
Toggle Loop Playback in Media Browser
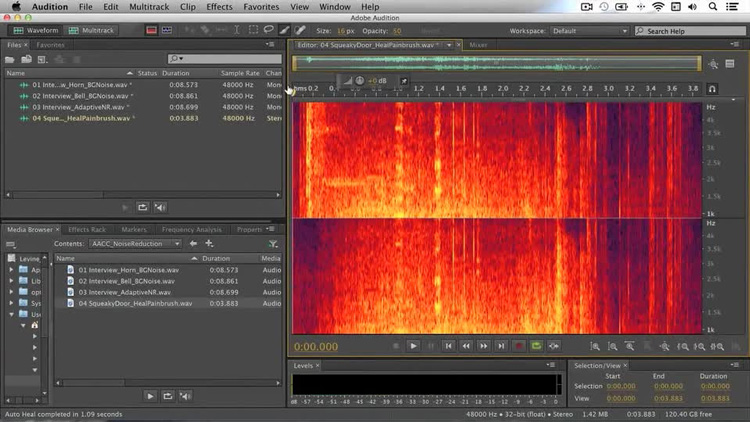click(167, 396)
